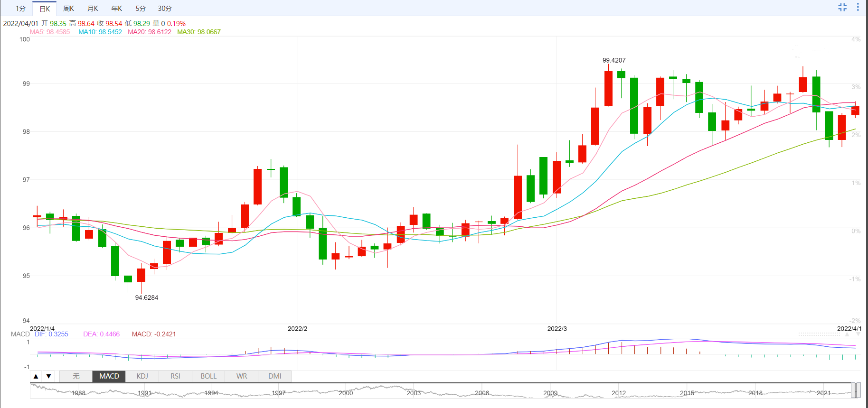The image size is (868, 408).
Task: Click the timeline range slider right handle
Action: [x=859, y=390]
